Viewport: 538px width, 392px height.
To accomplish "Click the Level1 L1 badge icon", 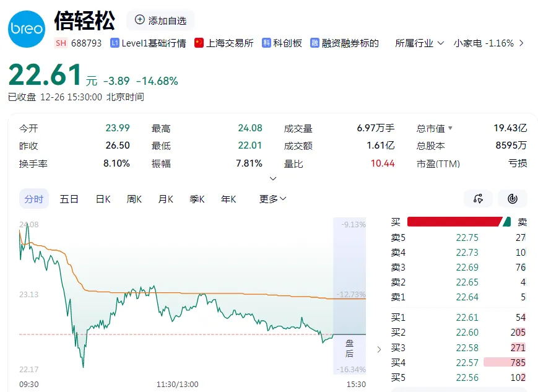I will pyautogui.click(x=115, y=43).
